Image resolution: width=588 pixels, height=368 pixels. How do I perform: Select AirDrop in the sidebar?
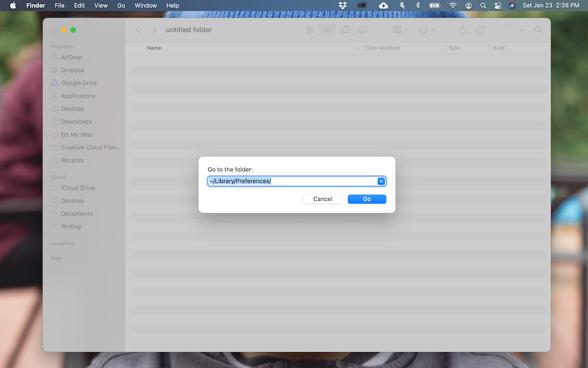coord(71,57)
